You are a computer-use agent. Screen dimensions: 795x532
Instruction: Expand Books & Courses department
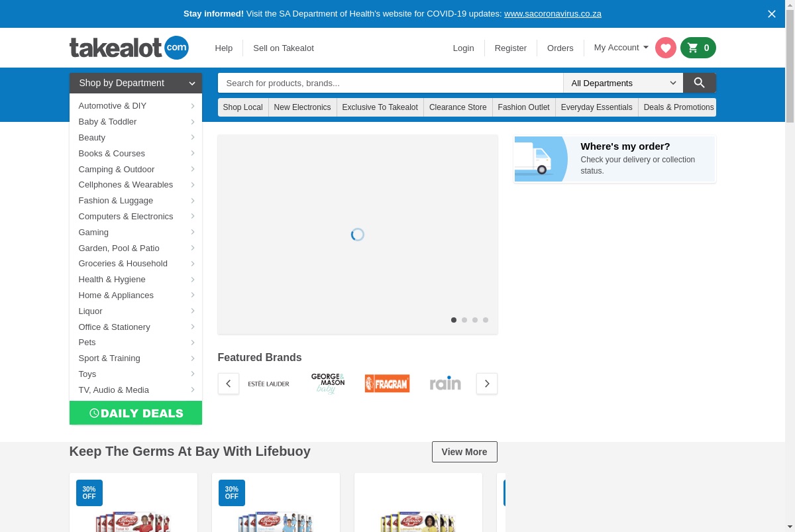point(136,154)
